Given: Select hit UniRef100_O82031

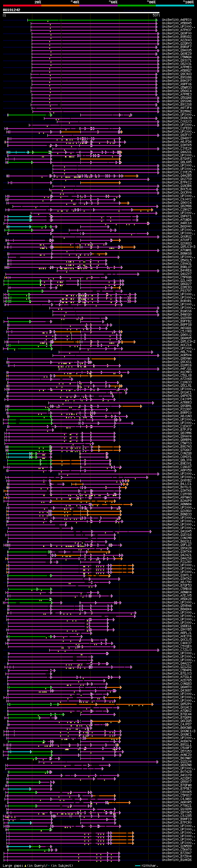Looking at the screenshot, I should [x=177, y=64].
